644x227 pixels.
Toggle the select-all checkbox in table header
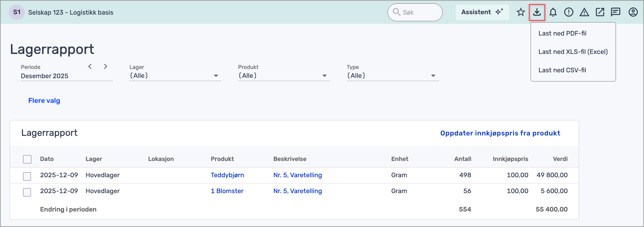click(x=27, y=159)
